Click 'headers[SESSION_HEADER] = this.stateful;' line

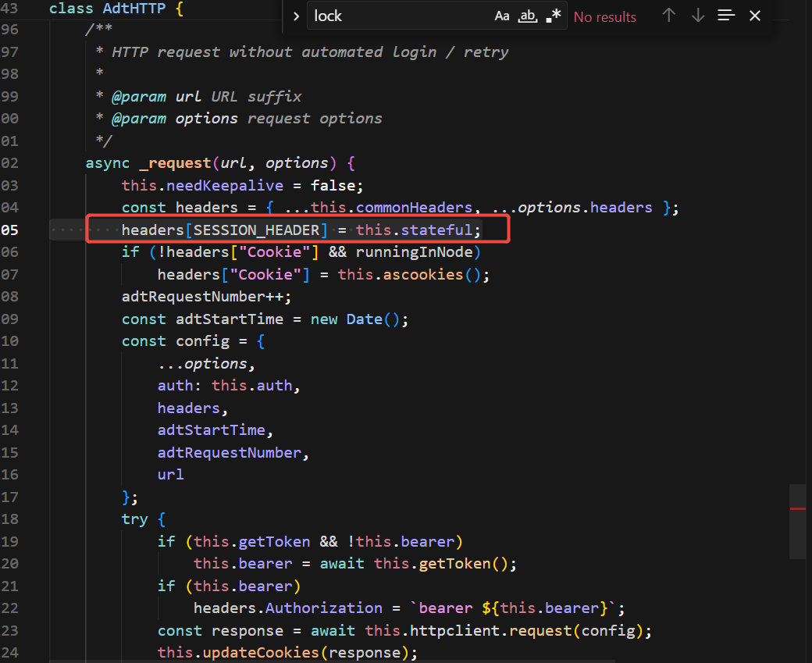[301, 230]
